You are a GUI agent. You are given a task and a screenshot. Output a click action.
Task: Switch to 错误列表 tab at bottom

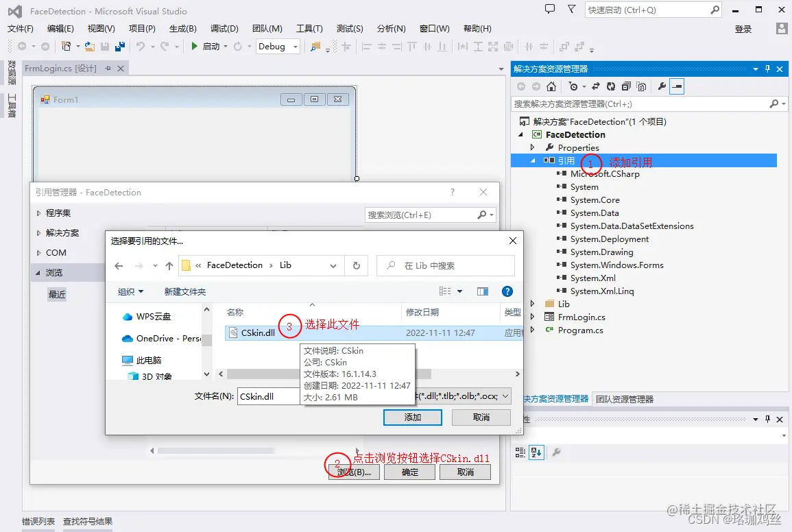pyautogui.click(x=38, y=522)
